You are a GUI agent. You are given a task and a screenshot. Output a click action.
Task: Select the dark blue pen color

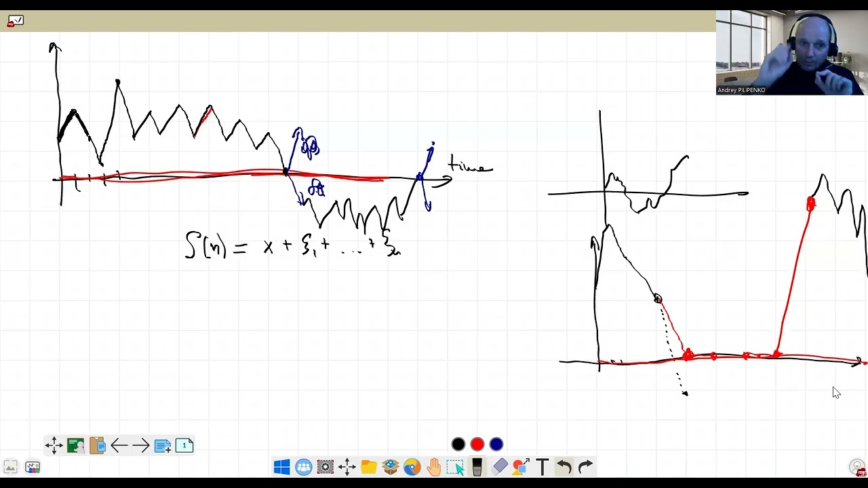pyautogui.click(x=496, y=445)
